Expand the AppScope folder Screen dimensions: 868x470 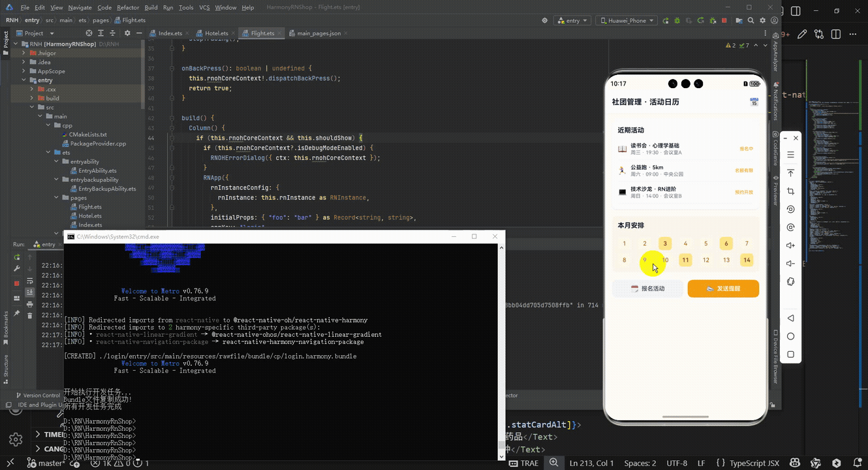24,71
